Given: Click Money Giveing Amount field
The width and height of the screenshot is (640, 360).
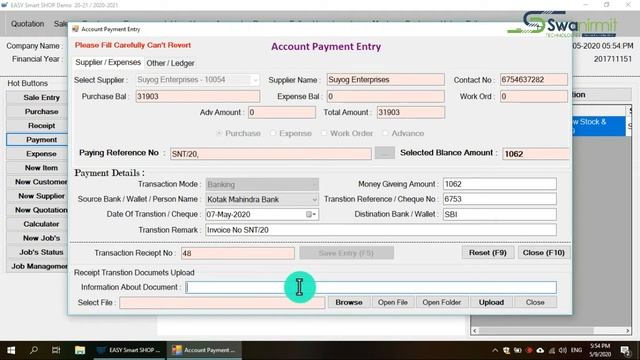Looking at the screenshot, I should click(x=500, y=184).
